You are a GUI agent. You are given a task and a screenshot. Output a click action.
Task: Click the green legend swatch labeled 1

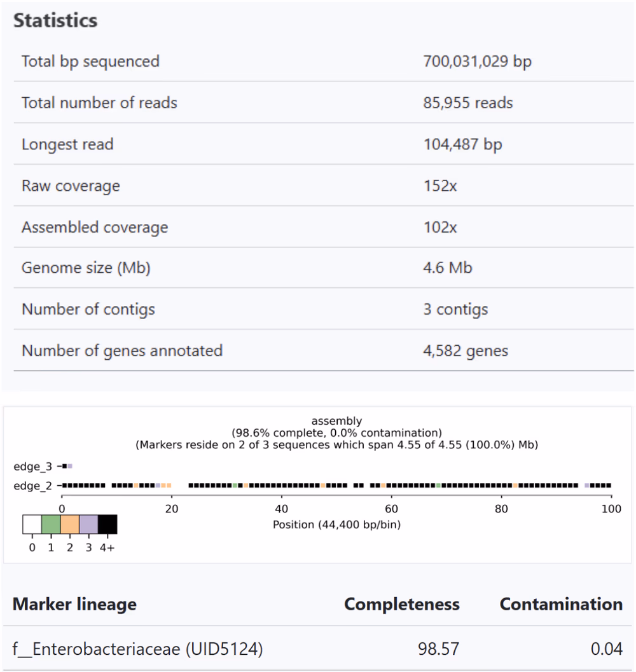(x=51, y=525)
